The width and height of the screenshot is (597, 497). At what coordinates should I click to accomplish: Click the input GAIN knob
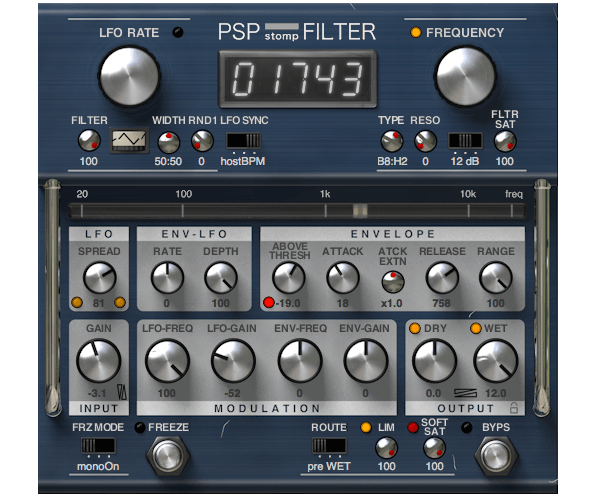(99, 361)
